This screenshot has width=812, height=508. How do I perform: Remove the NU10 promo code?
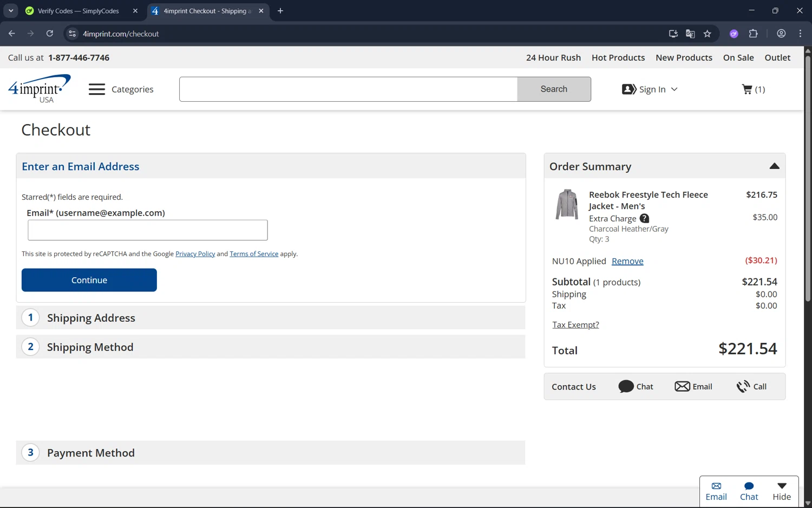pos(627,261)
